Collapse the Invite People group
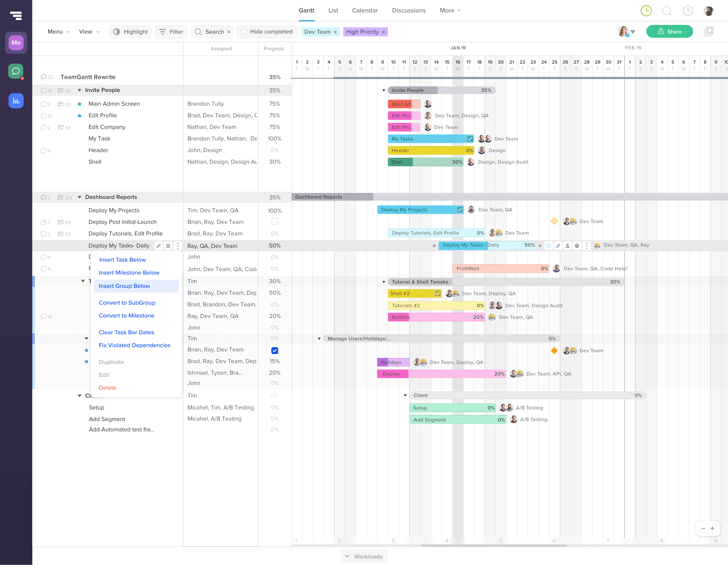The width and height of the screenshot is (728, 565). [79, 90]
